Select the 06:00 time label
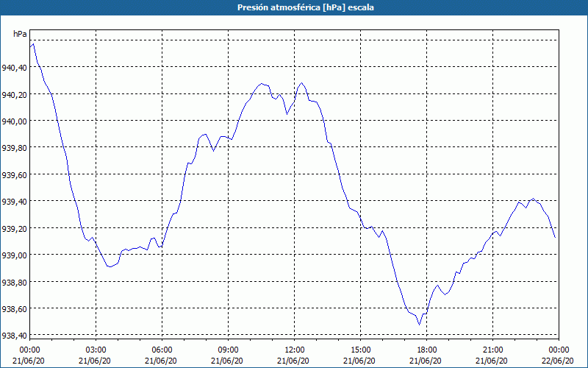Image resolution: width=588 pixels, height=368 pixels. point(162,350)
